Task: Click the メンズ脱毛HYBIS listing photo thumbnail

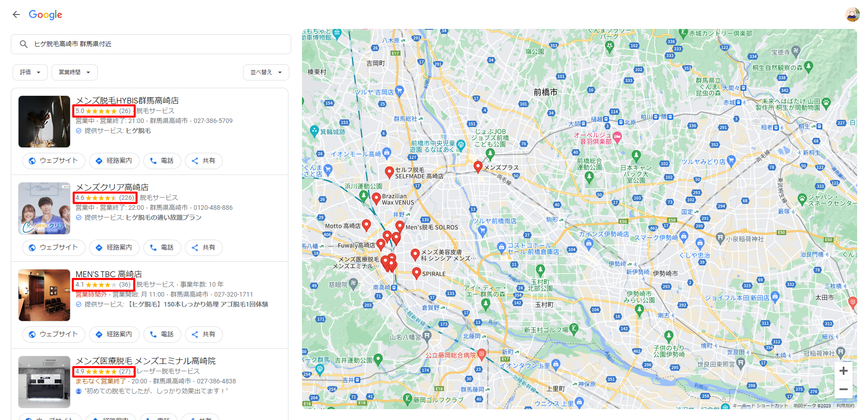Action: [x=44, y=122]
